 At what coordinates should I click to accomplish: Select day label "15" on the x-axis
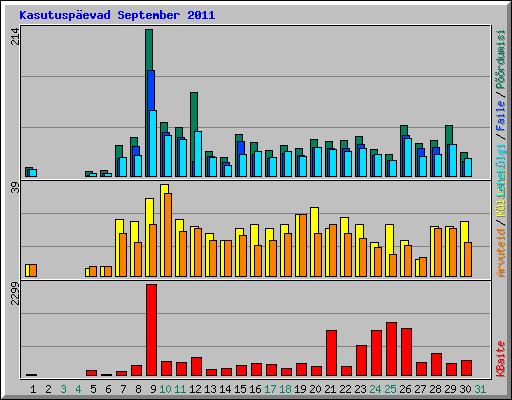(240, 389)
